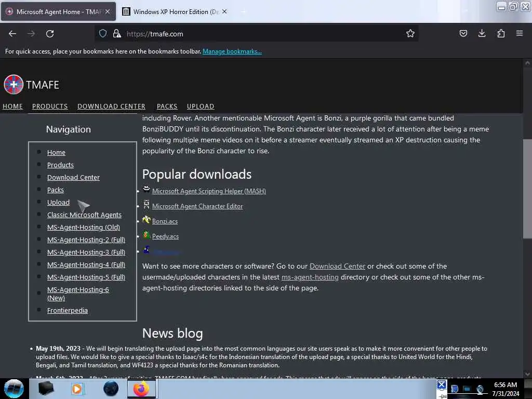The height and width of the screenshot is (399, 532).
Task: Open Microsoft Agent Character Editor link
Action: tap(197, 206)
